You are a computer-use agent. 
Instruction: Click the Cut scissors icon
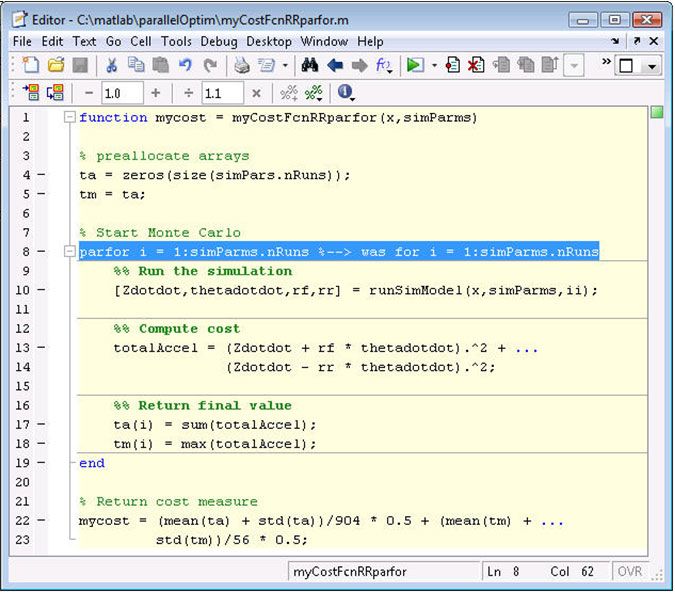point(111,65)
